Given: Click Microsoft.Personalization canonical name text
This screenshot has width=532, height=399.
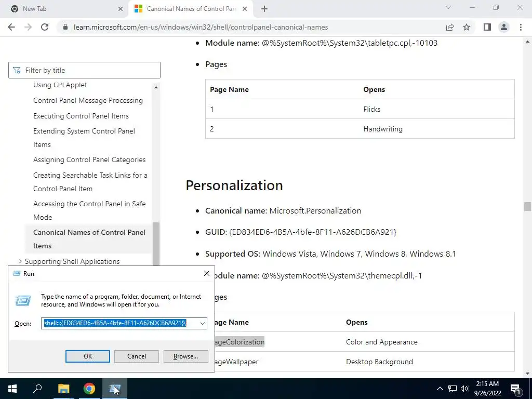Looking at the screenshot, I should pos(315,211).
